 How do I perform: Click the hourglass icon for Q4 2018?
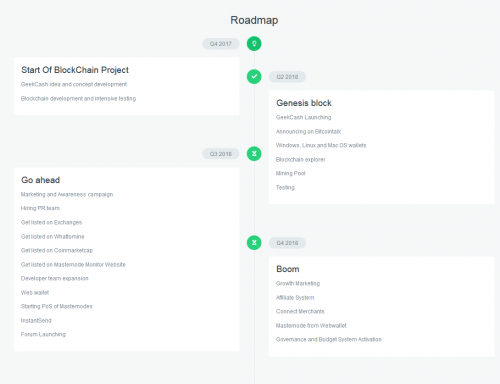254,243
